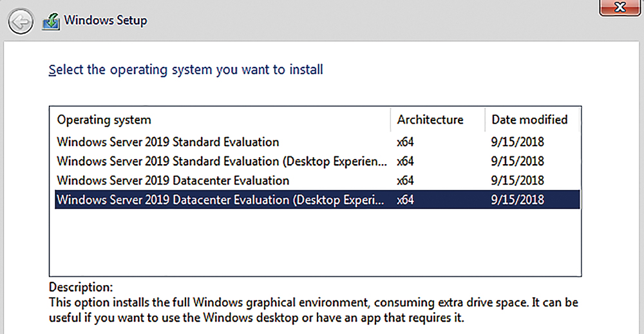Screen dimensions: 644x334
Task: Choose Standard Evaluation (Desktop Experience) entry
Action: point(317,162)
